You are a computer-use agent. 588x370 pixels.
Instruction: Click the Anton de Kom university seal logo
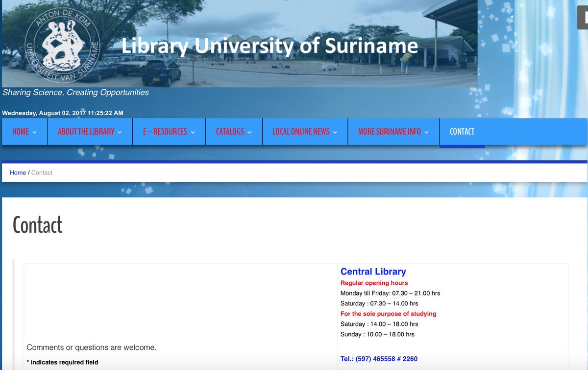(x=62, y=45)
